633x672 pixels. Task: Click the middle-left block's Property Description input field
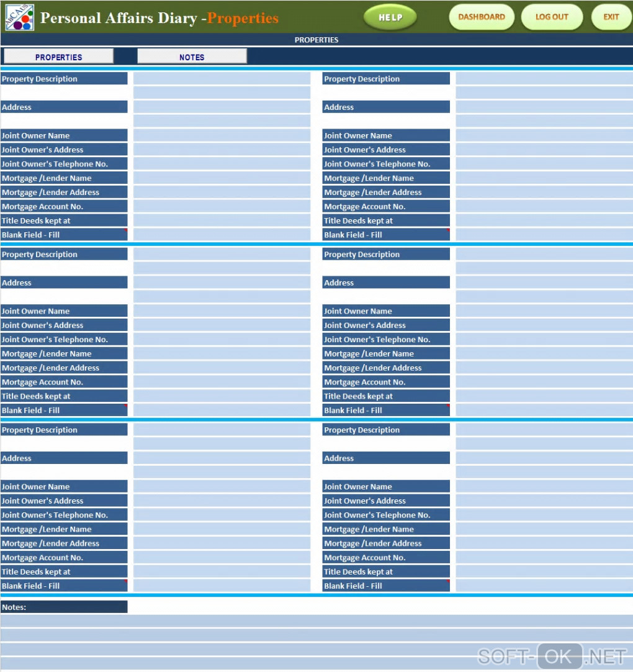(222, 254)
